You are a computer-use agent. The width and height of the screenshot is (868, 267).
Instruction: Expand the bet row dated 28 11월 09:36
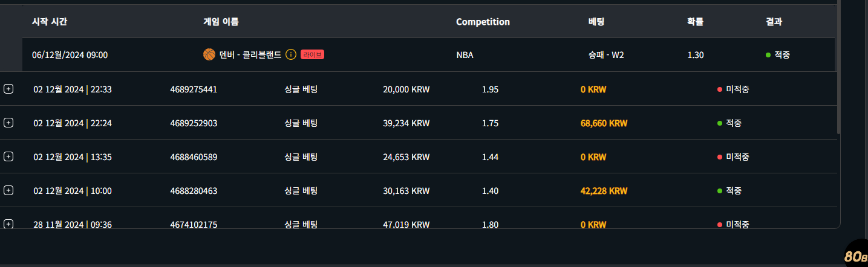8,224
